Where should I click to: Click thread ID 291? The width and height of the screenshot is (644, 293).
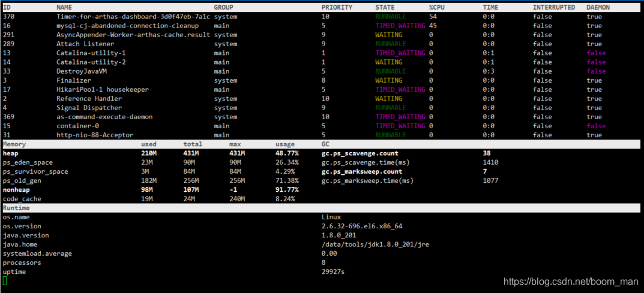click(8, 35)
